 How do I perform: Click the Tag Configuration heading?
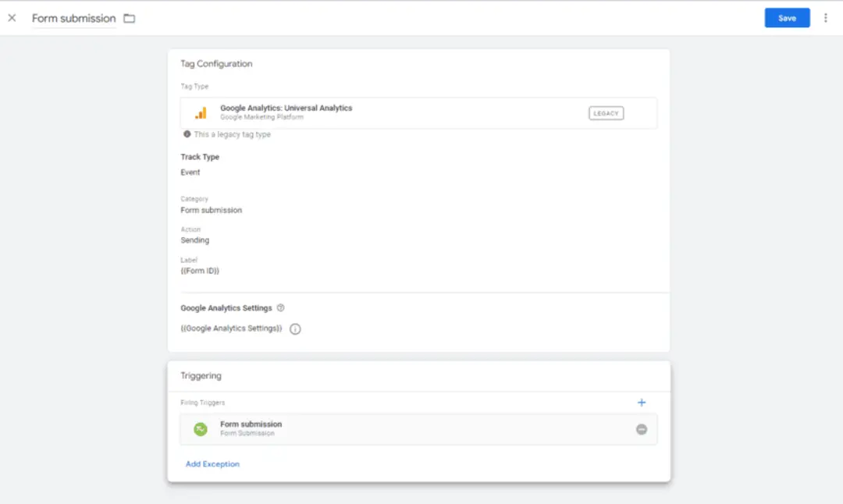pyautogui.click(x=216, y=63)
